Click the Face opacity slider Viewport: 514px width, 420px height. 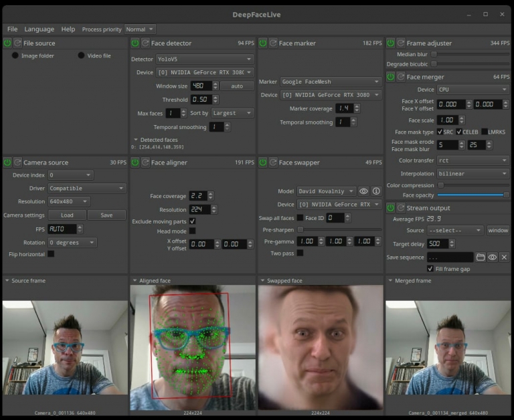(472, 195)
